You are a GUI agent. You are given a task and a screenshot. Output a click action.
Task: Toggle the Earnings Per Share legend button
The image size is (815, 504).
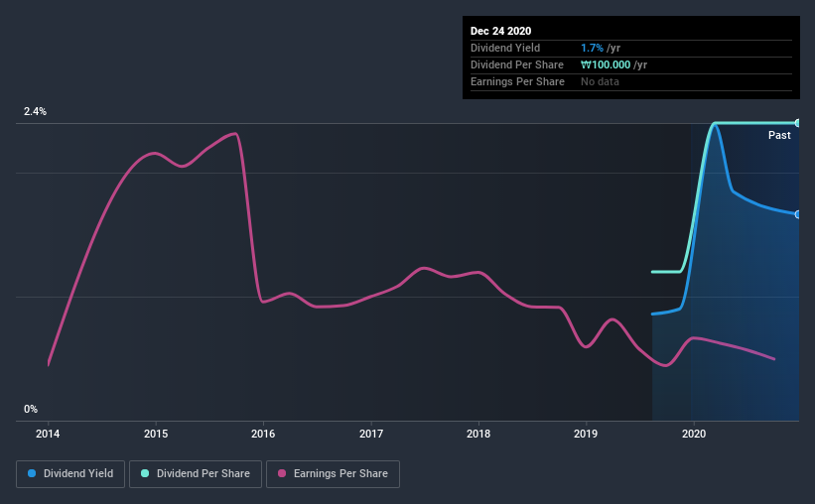tap(334, 474)
